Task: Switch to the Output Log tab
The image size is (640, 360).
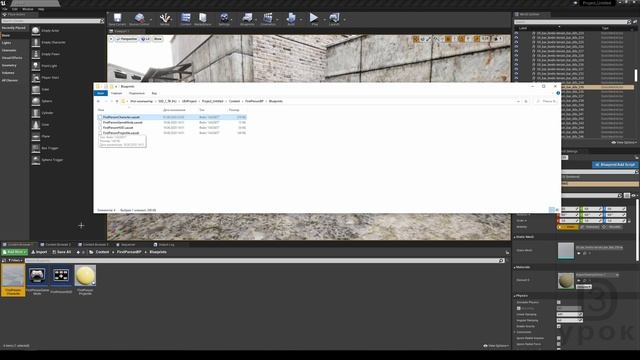Action: pos(164,245)
